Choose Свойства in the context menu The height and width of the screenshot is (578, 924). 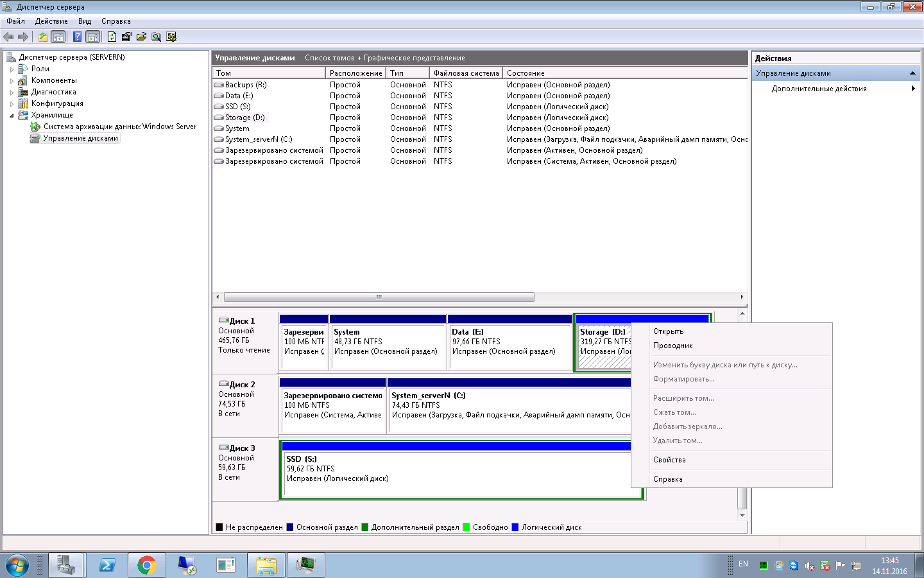click(x=669, y=460)
